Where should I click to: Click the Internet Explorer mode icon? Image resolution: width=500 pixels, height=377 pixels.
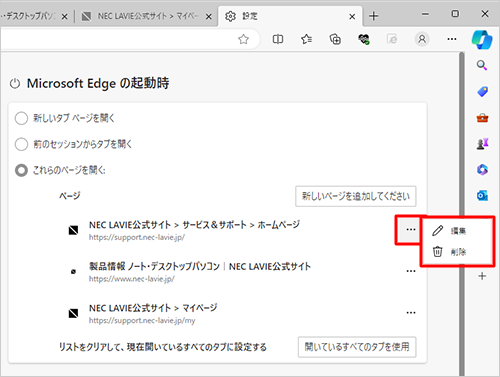point(392,39)
